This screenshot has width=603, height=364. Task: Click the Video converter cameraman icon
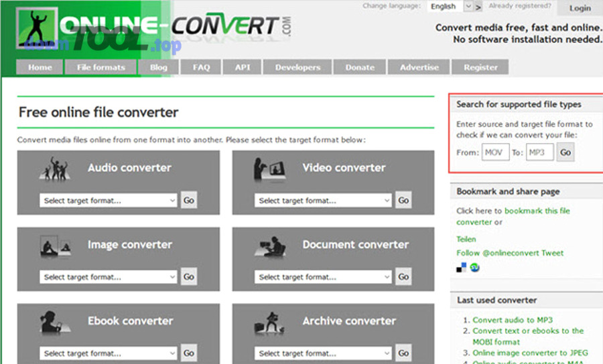click(269, 169)
